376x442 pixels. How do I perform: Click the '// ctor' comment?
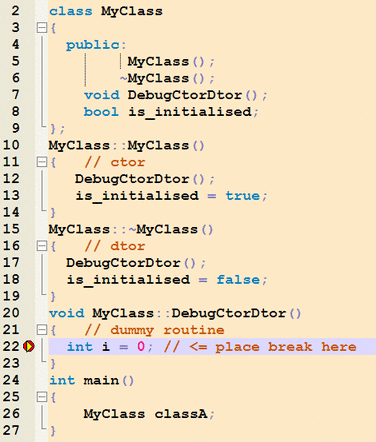(x=115, y=162)
